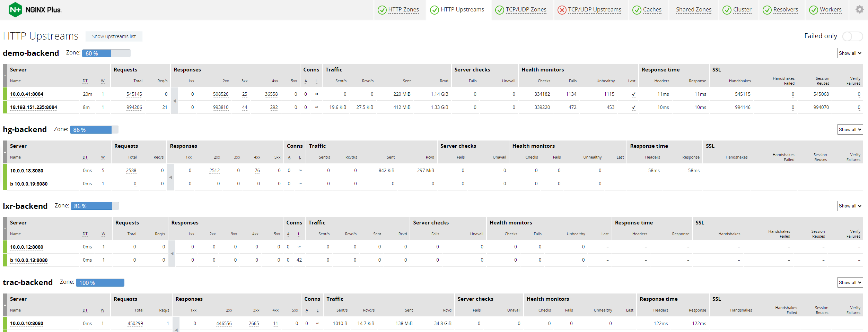Toggle the Failed only switch
The image size is (868, 332).
pyautogui.click(x=852, y=36)
